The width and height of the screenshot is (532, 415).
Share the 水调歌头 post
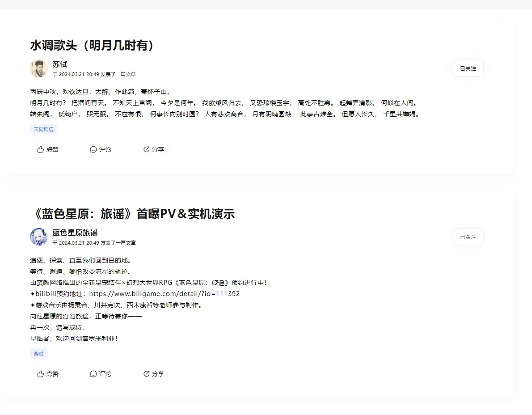(154, 149)
